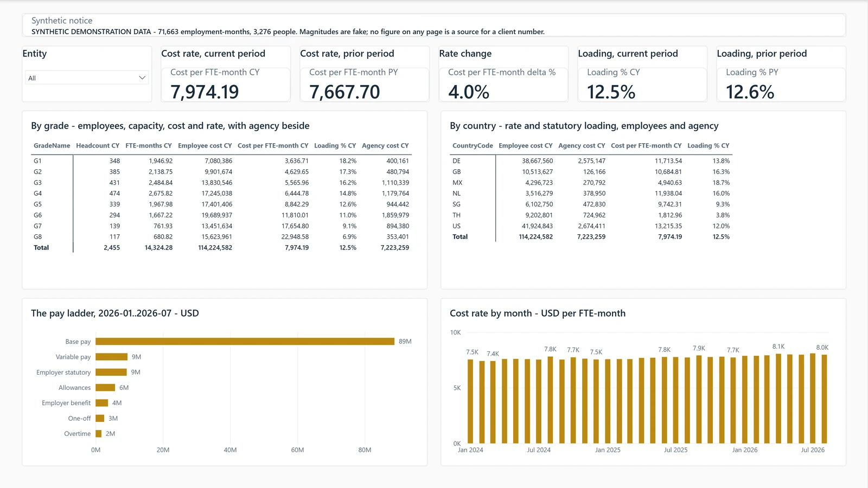Select the G1 grade row label
The width and height of the screenshot is (868, 488).
click(37, 161)
